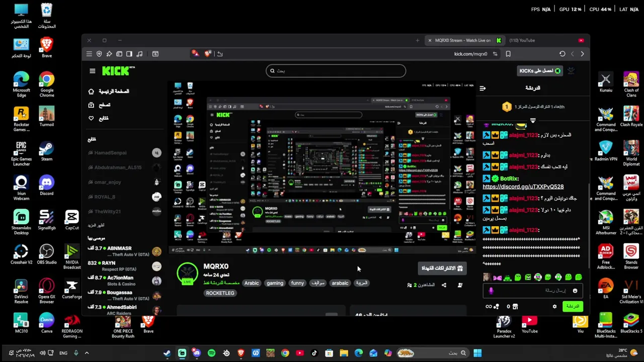Click the chat message input field
644x362 pixels.
coord(533,291)
